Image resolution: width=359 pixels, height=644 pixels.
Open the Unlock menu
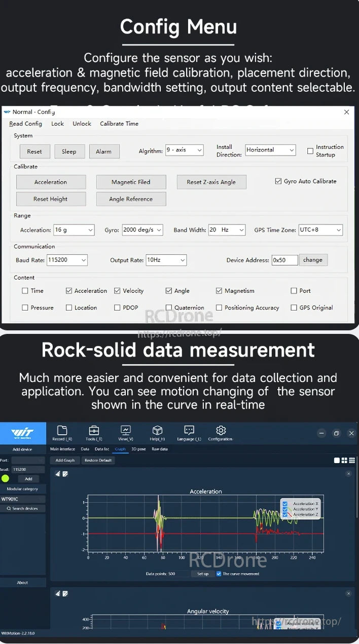[82, 124]
